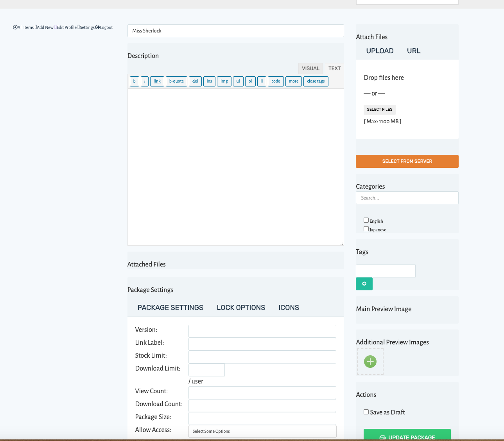This screenshot has width=504, height=441.
Task: Select the URL tab
Action: (414, 51)
